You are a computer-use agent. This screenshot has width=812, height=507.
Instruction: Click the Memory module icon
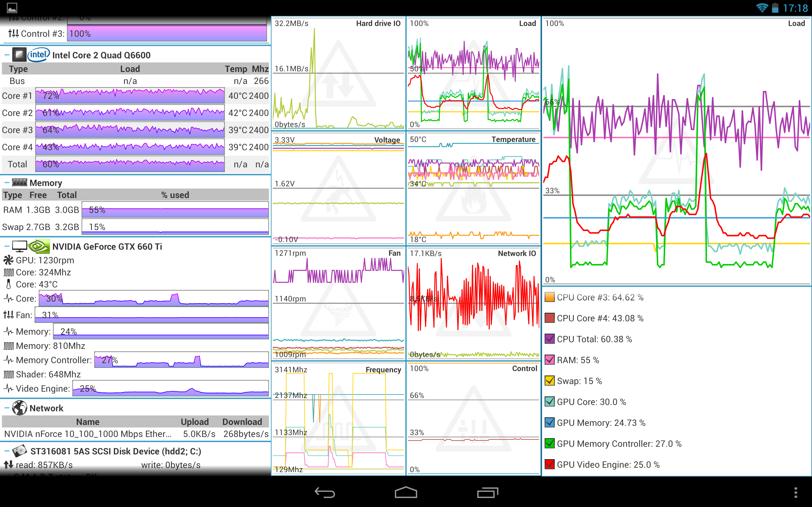[20, 183]
